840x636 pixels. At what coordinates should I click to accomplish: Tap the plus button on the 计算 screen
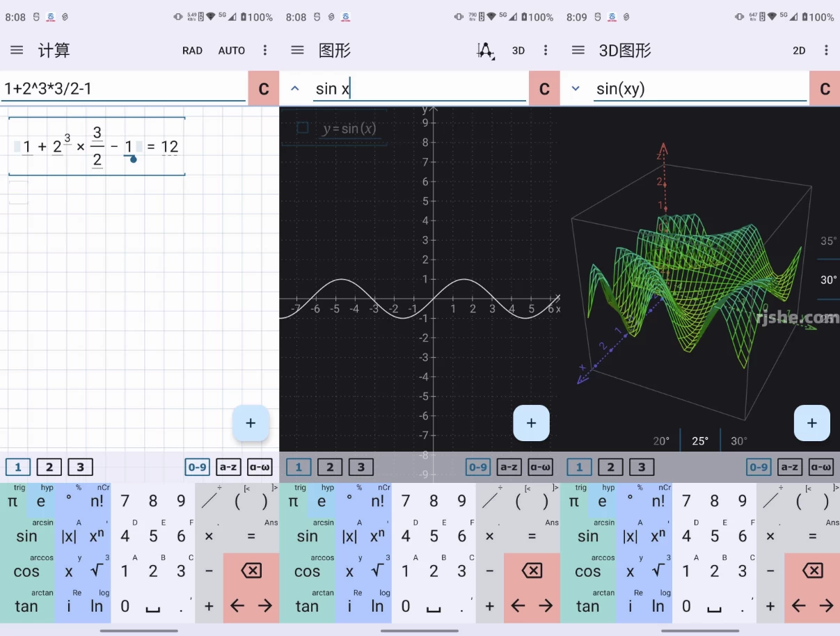click(x=251, y=423)
